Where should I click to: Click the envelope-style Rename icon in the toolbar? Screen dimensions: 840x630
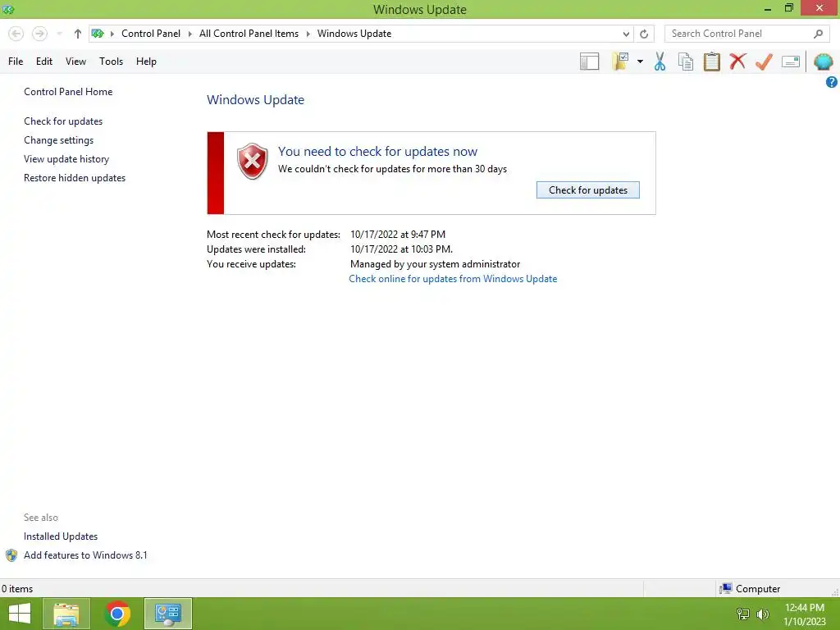tap(791, 62)
